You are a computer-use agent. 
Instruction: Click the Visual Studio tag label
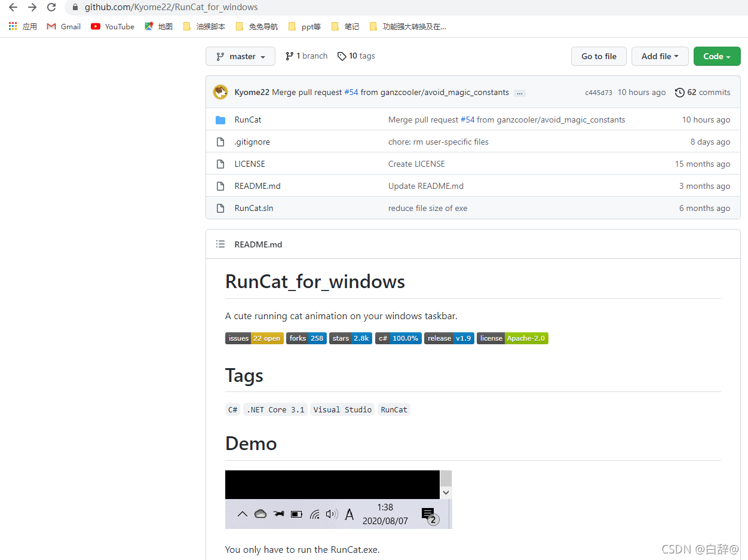[342, 409]
